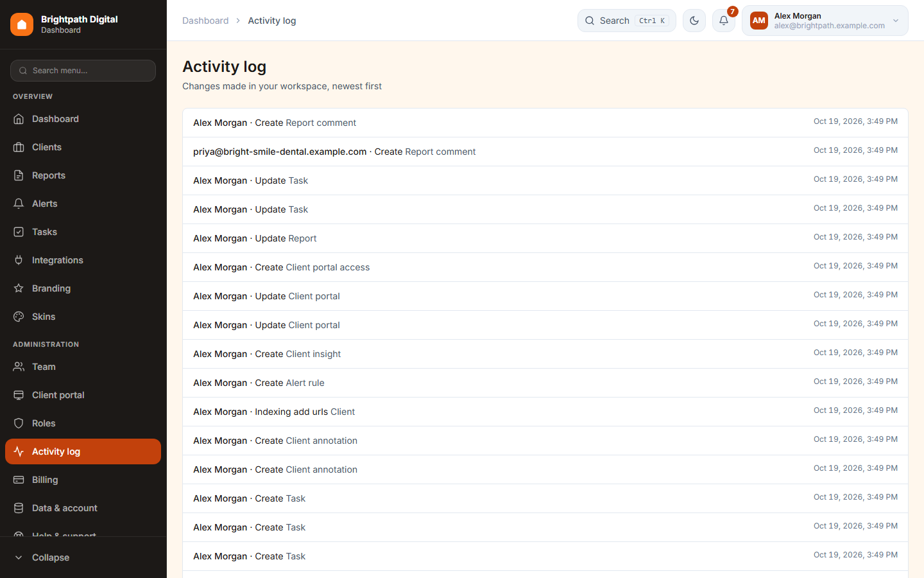Click the Activity log breadcrumb text

tap(272, 21)
